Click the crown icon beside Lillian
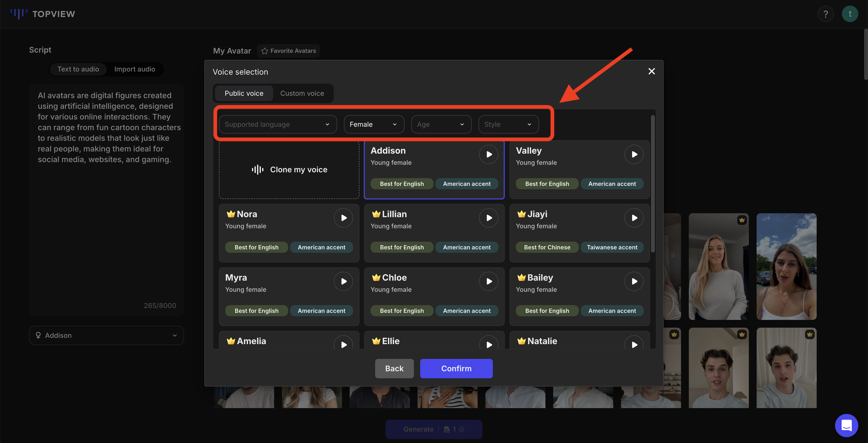 coord(376,214)
